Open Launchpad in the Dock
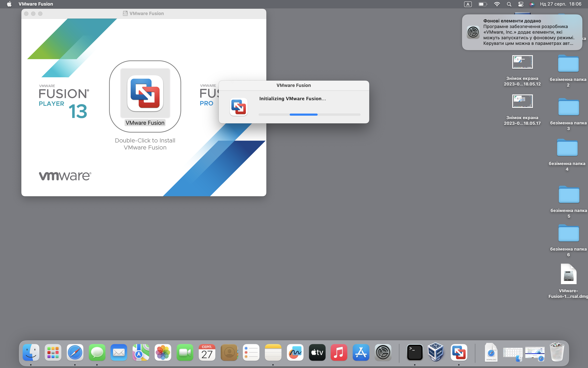Viewport: 588px width, 368px height. 53,352
